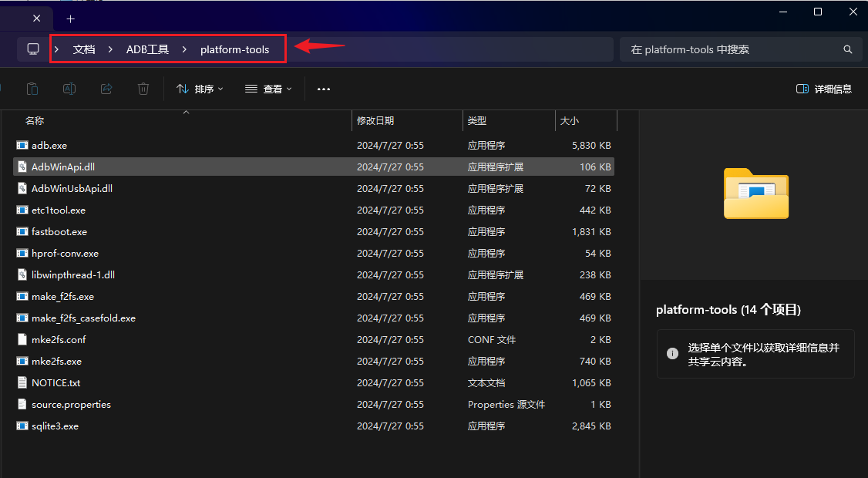The height and width of the screenshot is (478, 868).
Task: Click the Delete trash can icon
Action: point(143,89)
